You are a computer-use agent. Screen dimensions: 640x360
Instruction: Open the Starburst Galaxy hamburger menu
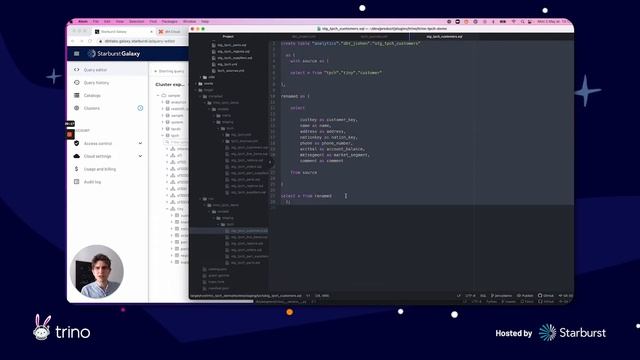[76, 53]
